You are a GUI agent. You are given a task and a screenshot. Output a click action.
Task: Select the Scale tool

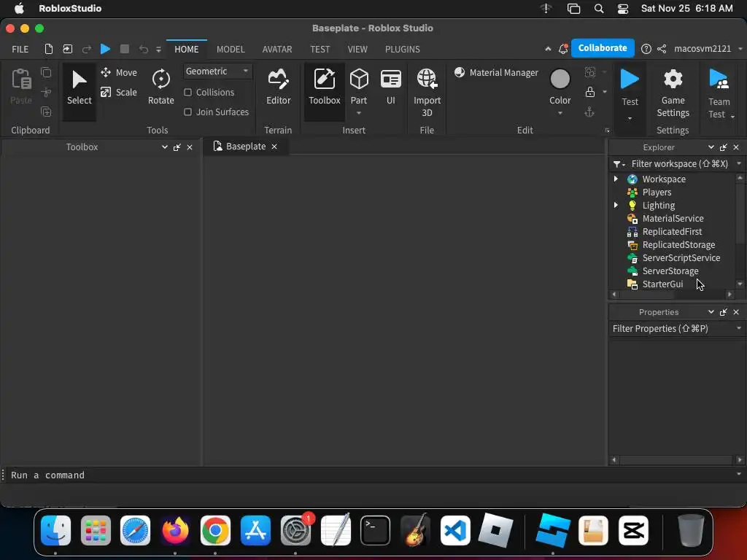coord(119,93)
